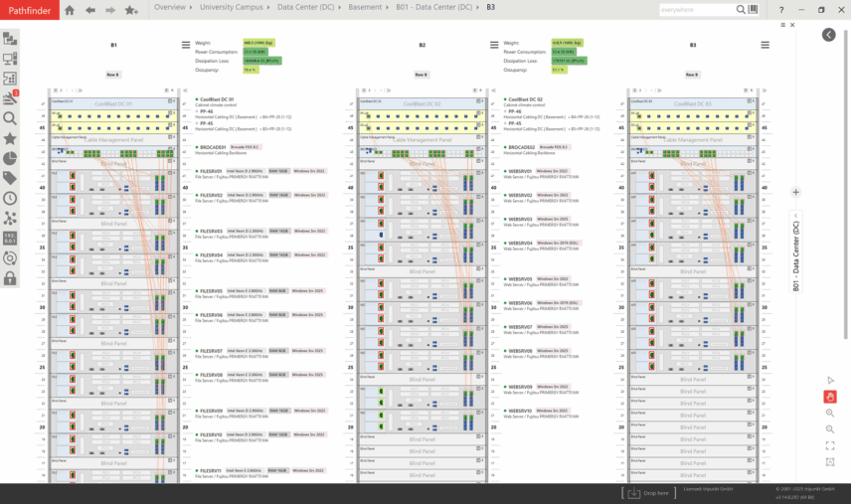Open the pie chart reports icon
Viewport: 851px width, 504px height.
[x=10, y=158]
